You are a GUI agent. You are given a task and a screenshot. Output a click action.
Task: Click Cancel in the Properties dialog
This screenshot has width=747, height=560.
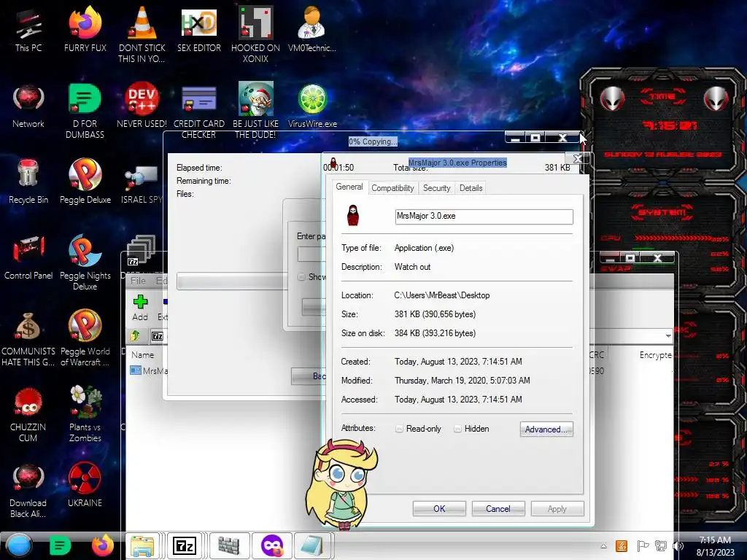point(498,508)
